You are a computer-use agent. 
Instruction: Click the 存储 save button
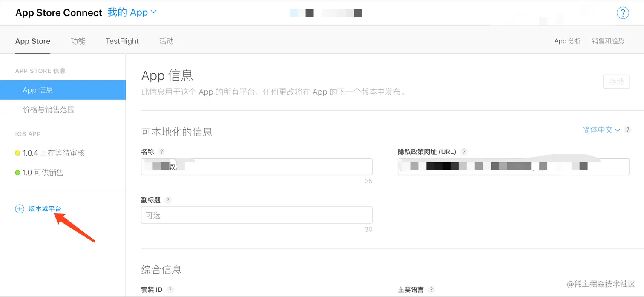616,81
